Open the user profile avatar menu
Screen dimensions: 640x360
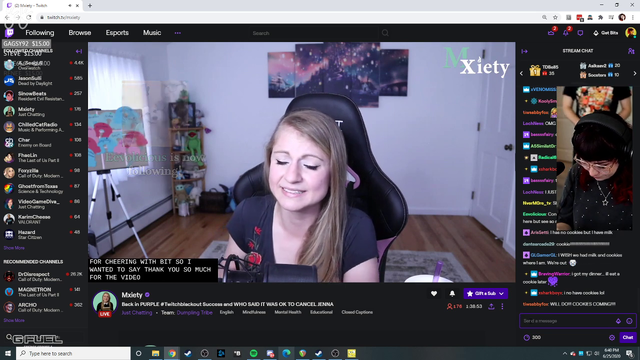(x=631, y=33)
